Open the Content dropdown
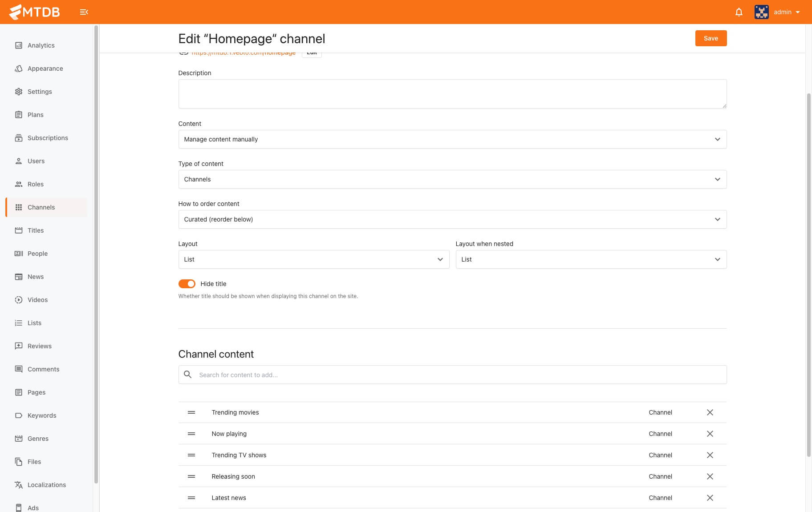 [452, 139]
